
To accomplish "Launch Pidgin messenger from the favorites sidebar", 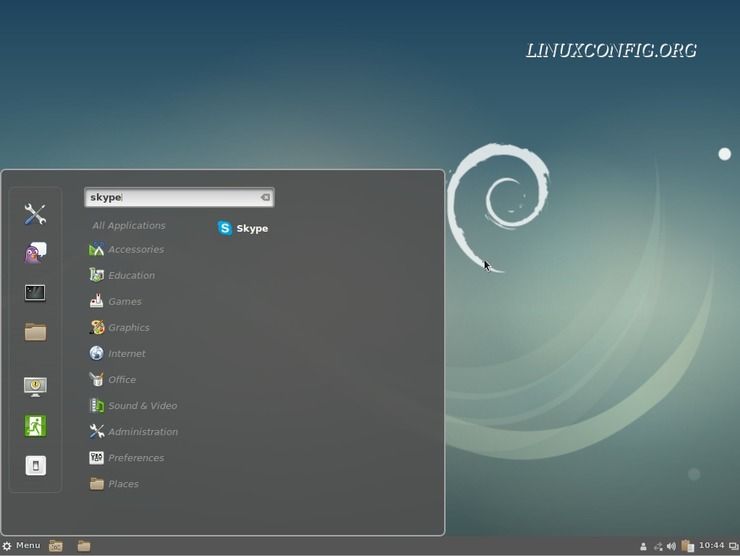I will coord(35,253).
